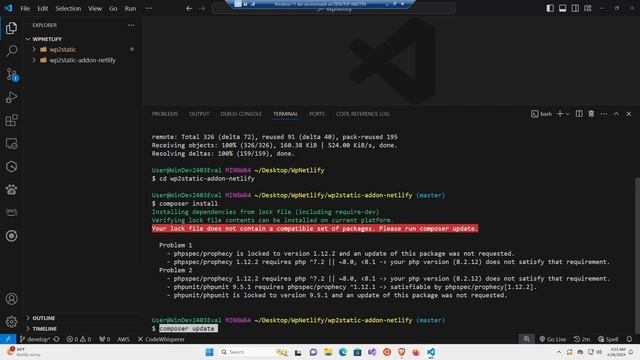This screenshot has height=360, width=640.
Task: Open Microsoft Edge from taskbar
Action: pyautogui.click(x=343, y=352)
